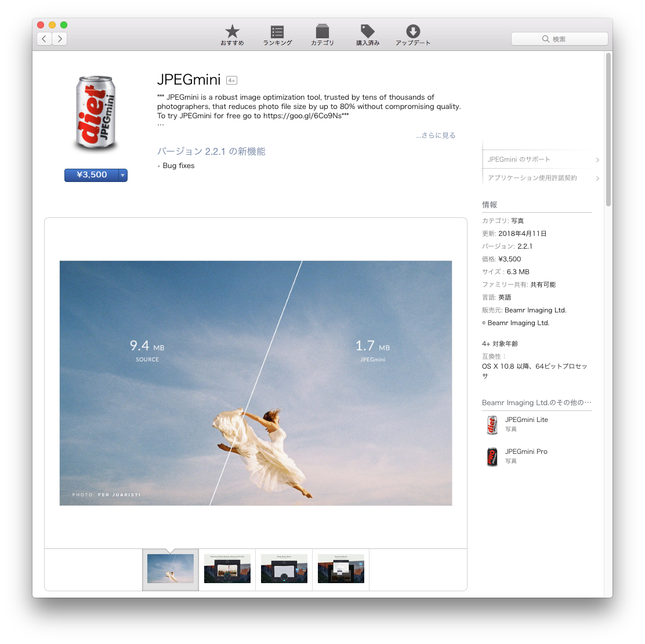Click the ¥3,500 purchase button
Viewport: 645px width, 644px height.
(x=92, y=175)
